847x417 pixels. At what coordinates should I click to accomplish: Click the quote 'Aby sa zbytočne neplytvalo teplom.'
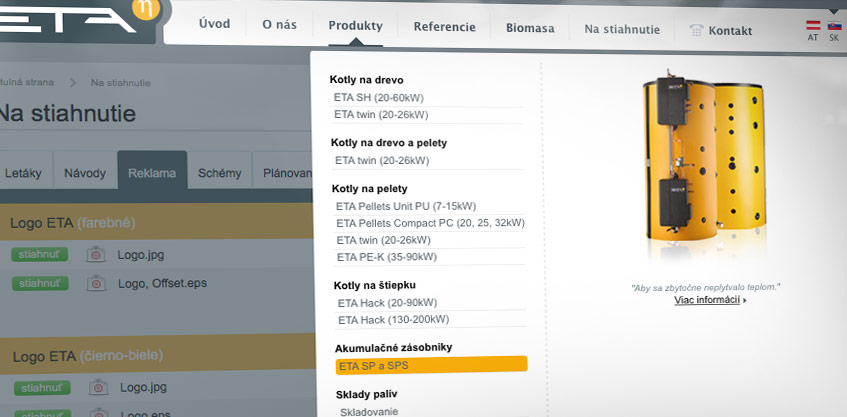click(x=705, y=287)
